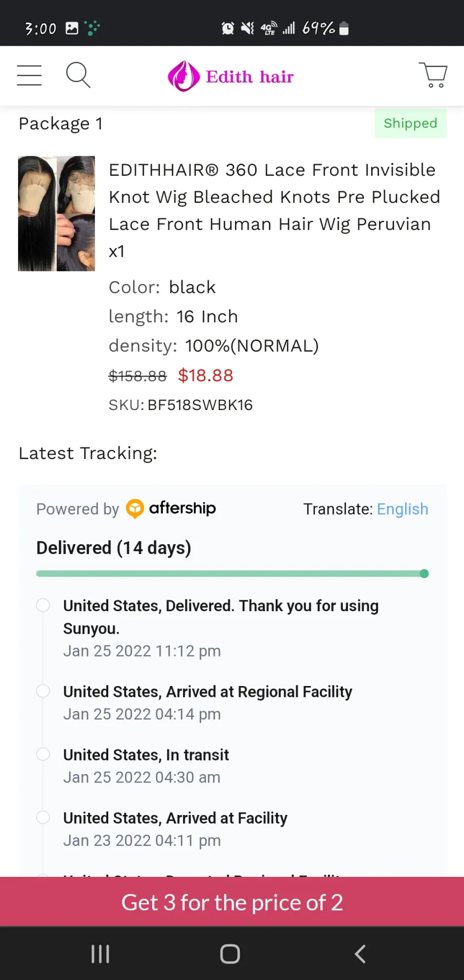The height and width of the screenshot is (980, 464).
Task: Change translation language from English
Action: click(403, 509)
